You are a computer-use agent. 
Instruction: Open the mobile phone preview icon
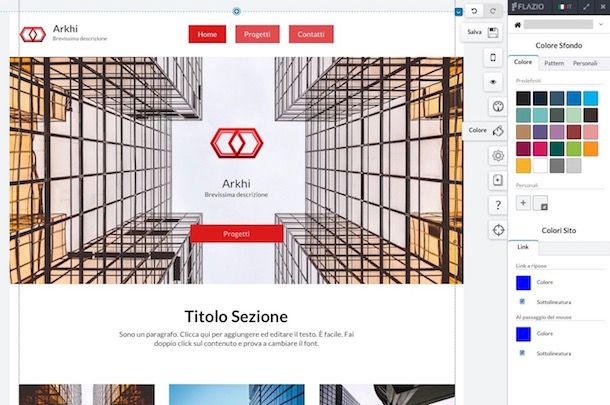pos(493,58)
